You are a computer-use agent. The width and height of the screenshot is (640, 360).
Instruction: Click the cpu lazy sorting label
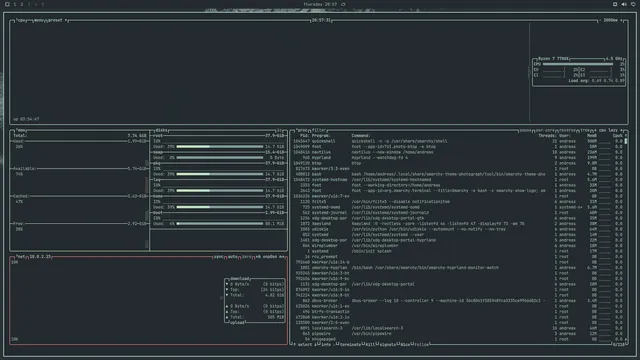(x=608, y=130)
